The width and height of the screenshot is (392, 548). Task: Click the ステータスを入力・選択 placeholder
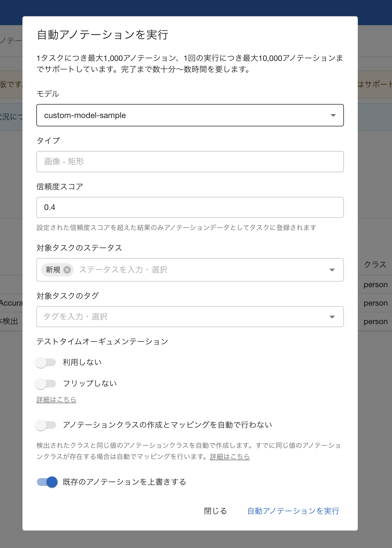click(123, 270)
